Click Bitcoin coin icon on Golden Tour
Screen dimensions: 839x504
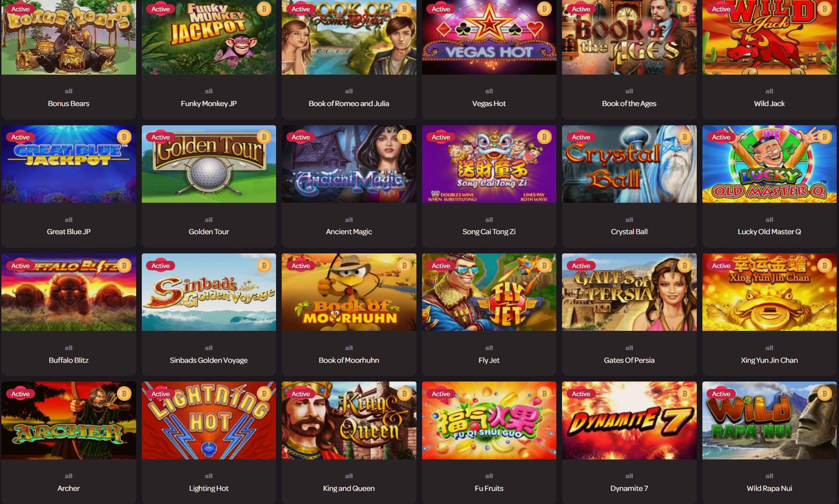click(264, 137)
